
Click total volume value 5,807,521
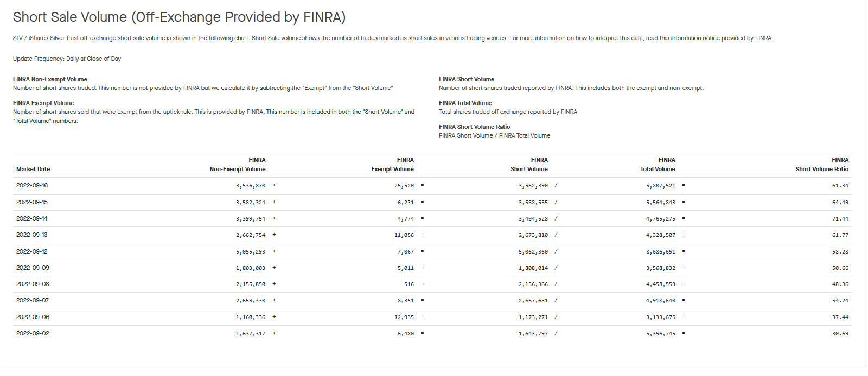click(x=661, y=186)
